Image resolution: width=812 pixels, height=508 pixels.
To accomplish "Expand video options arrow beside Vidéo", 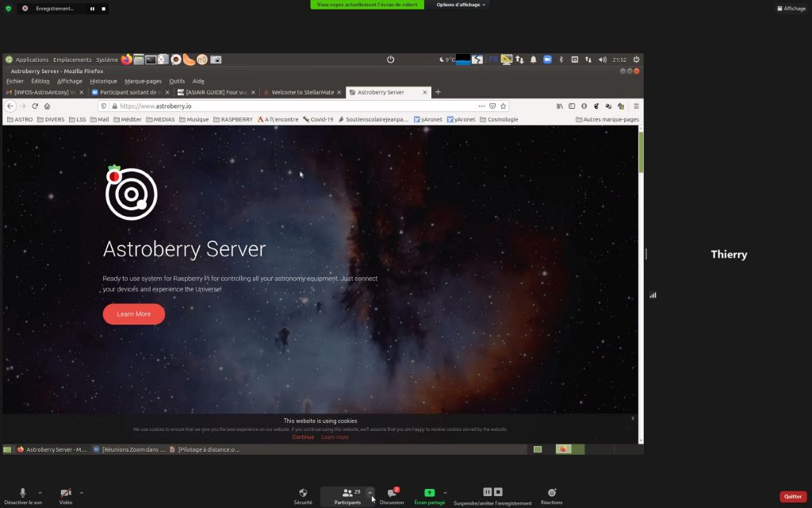I will [x=82, y=493].
